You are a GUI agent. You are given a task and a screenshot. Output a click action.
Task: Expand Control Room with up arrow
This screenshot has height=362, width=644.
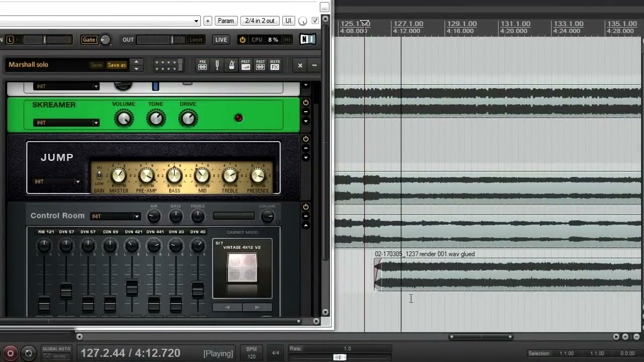click(x=305, y=225)
